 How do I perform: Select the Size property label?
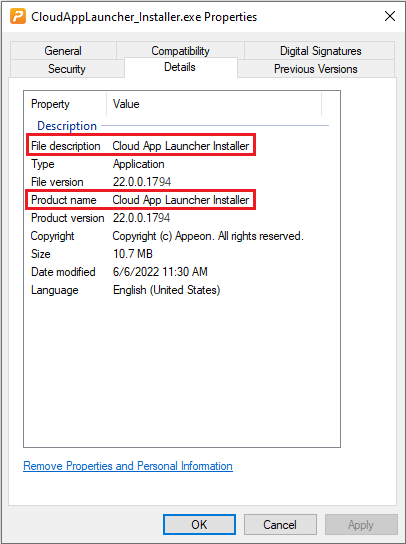click(41, 254)
